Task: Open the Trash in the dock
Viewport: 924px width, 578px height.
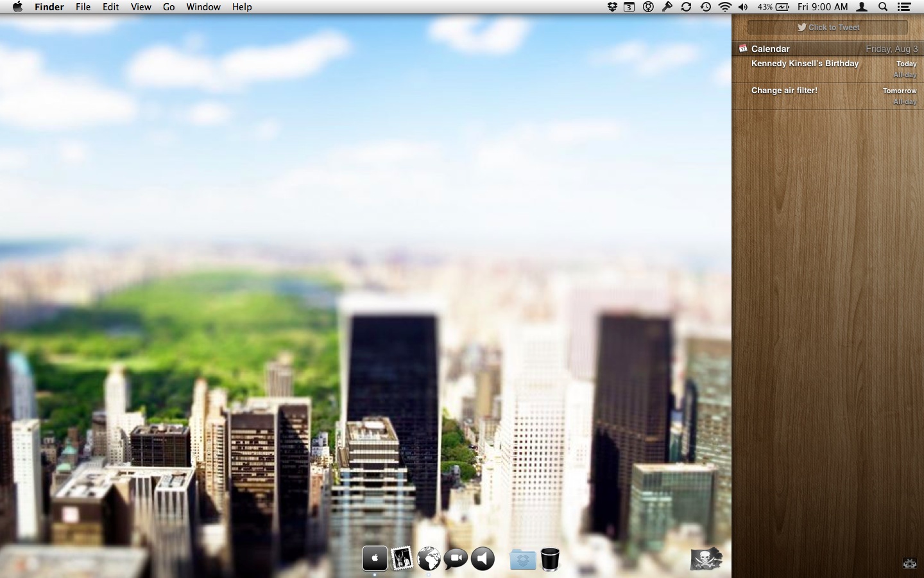Action: [x=550, y=559]
